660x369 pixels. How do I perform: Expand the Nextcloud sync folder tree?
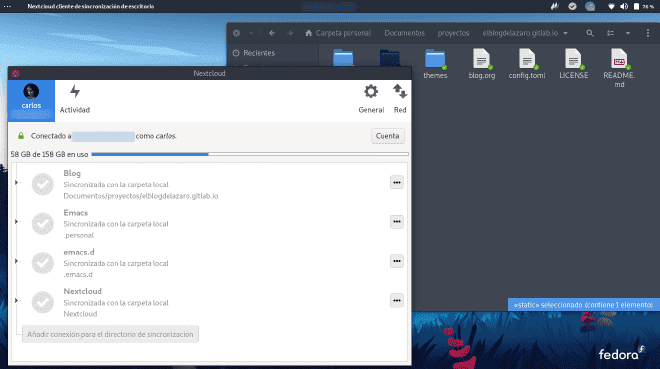[x=16, y=300]
